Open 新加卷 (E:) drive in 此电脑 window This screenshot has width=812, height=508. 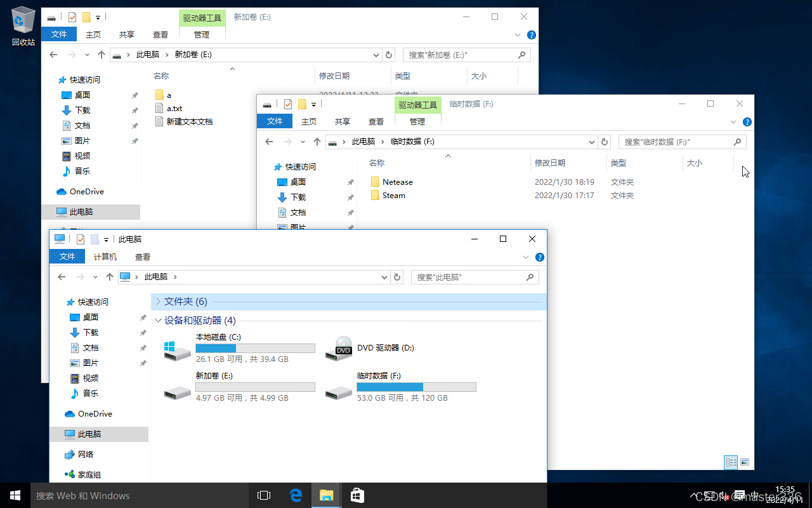tap(239, 387)
